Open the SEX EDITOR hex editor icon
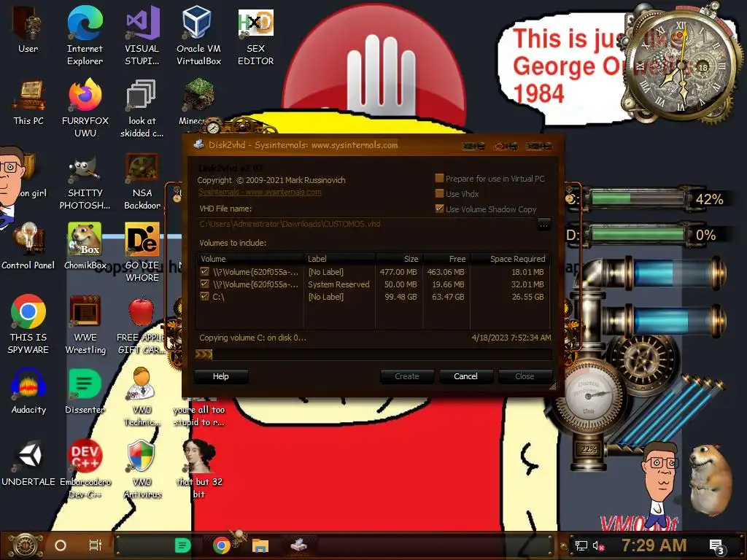 point(256,36)
